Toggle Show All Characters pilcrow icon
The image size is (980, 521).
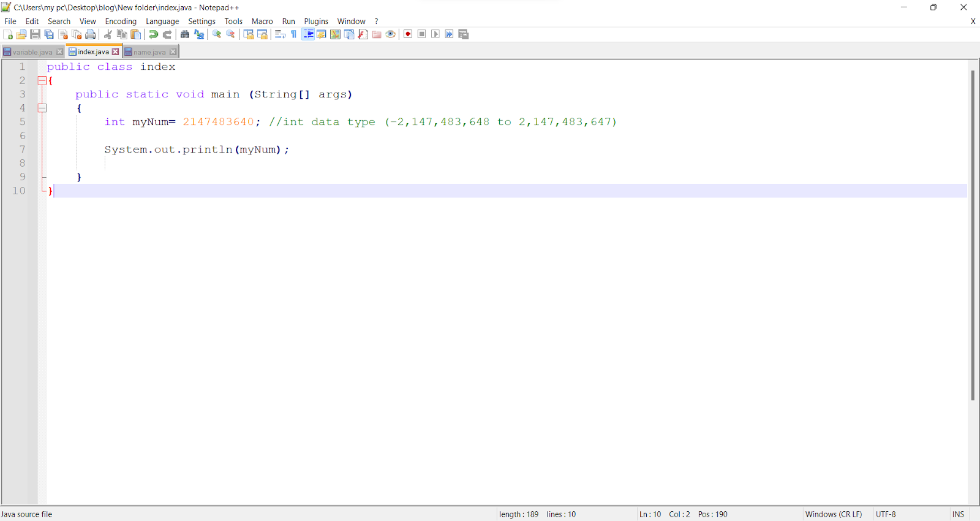click(294, 34)
